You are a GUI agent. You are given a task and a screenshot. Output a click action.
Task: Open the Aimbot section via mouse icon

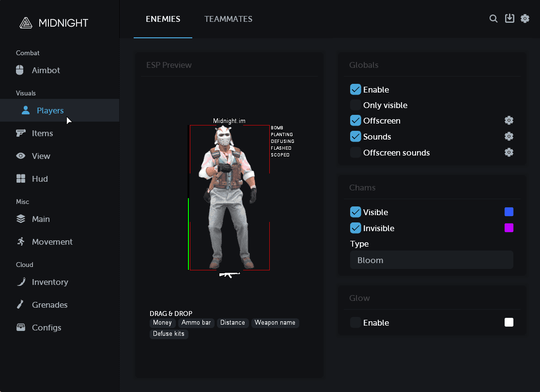(20, 70)
